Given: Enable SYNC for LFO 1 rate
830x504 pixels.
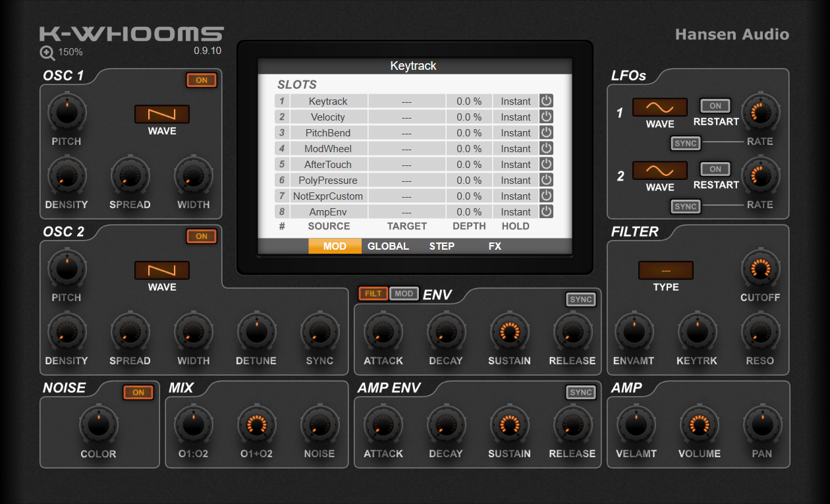Looking at the screenshot, I should pos(686,144).
